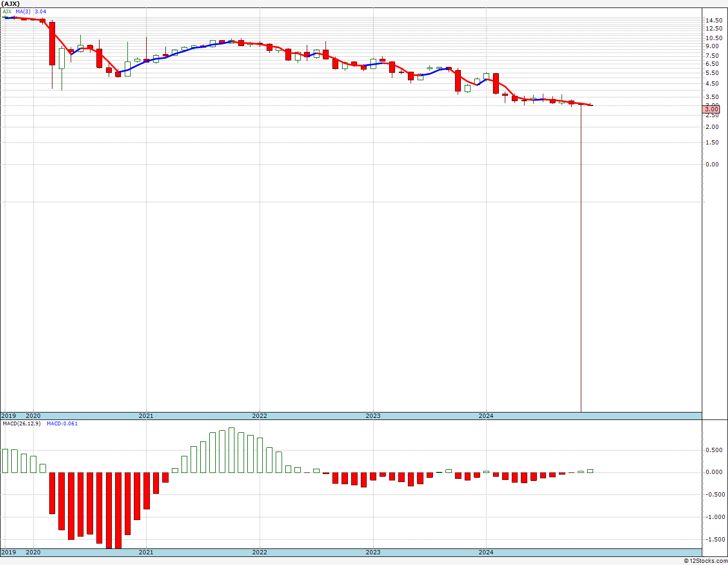Image resolution: width=728 pixels, height=565 pixels.
Task: Click the MACD(26,12,9) indicator label
Action: (x=21, y=424)
